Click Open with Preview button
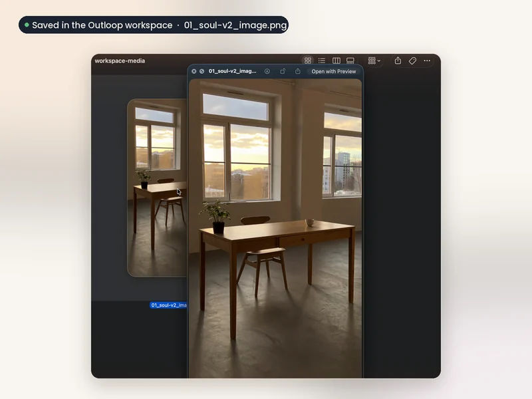 (334, 72)
